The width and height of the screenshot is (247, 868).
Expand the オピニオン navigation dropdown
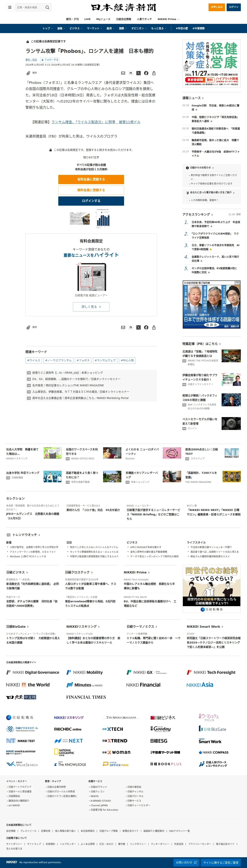[139, 28]
